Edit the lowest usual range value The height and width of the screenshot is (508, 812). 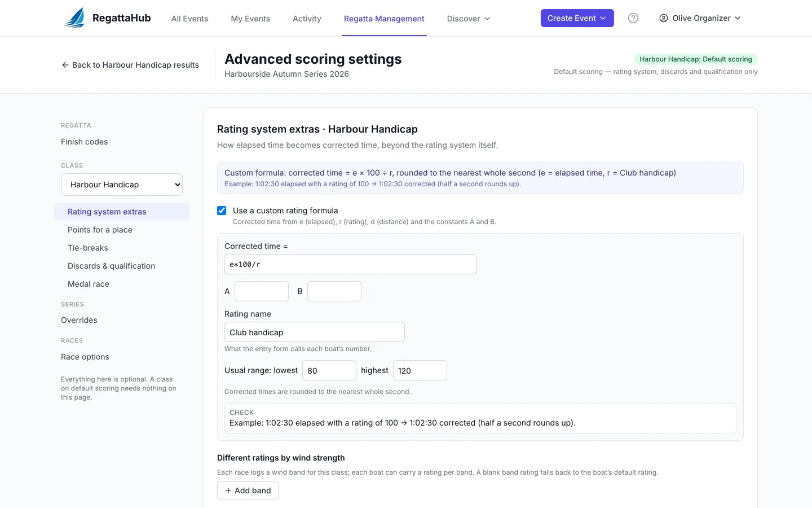[329, 370]
